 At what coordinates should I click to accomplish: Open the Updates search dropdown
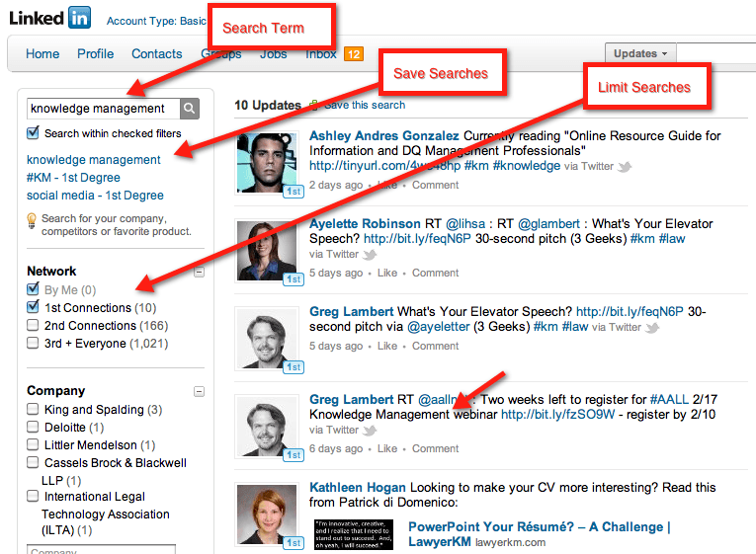pyautogui.click(x=640, y=53)
